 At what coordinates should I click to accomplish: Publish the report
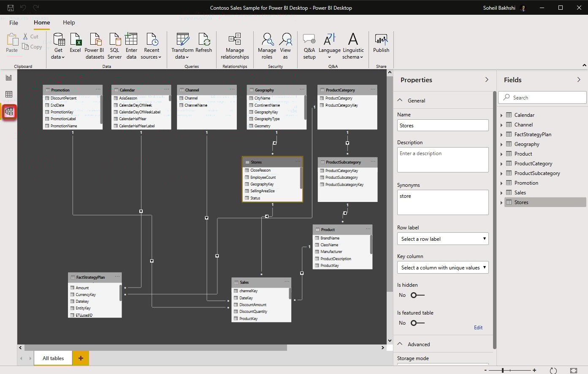coord(381,43)
